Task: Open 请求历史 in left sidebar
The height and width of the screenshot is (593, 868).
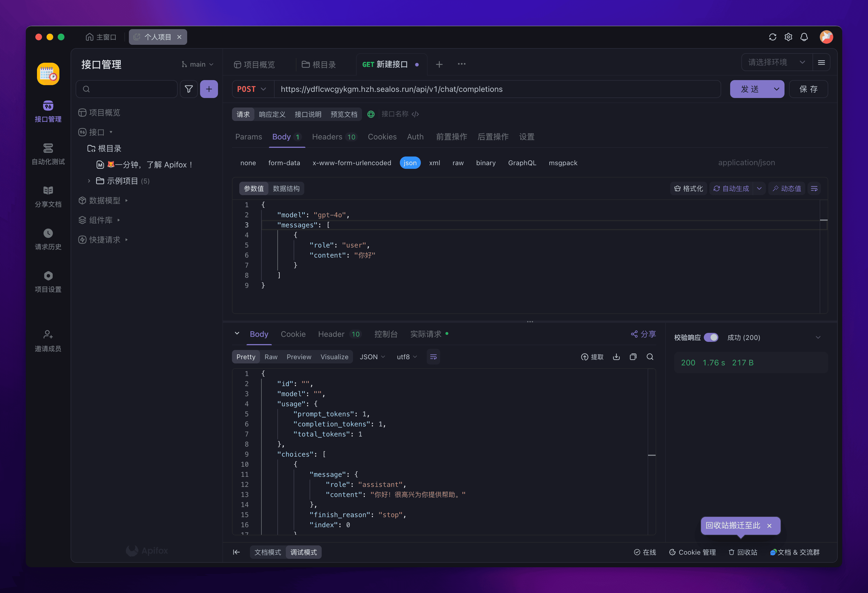Action: tap(48, 239)
